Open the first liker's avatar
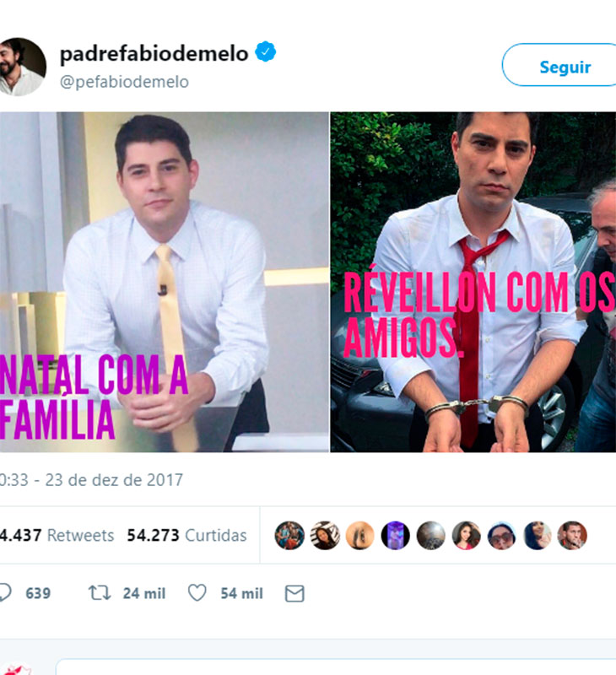Image resolution: width=616 pixels, height=675 pixels. (x=289, y=535)
